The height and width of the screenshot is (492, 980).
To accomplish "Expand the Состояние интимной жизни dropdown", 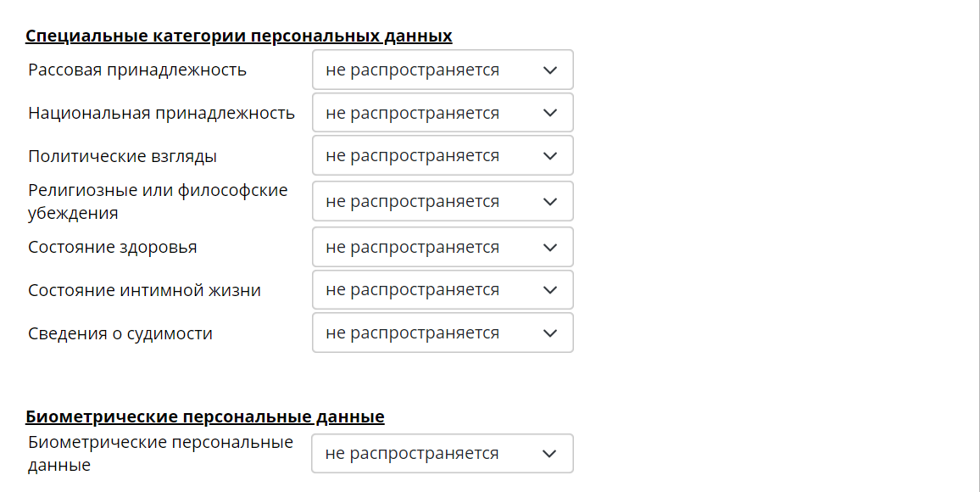I will pyautogui.click(x=424, y=290).
